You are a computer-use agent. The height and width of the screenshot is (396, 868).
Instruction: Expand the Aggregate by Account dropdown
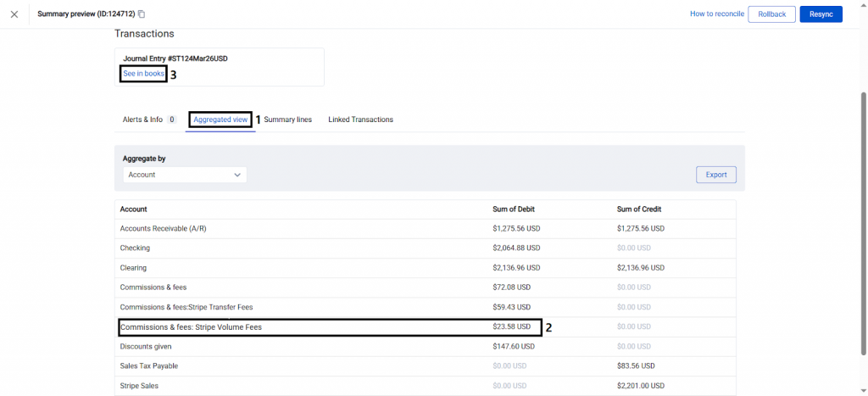tap(184, 175)
